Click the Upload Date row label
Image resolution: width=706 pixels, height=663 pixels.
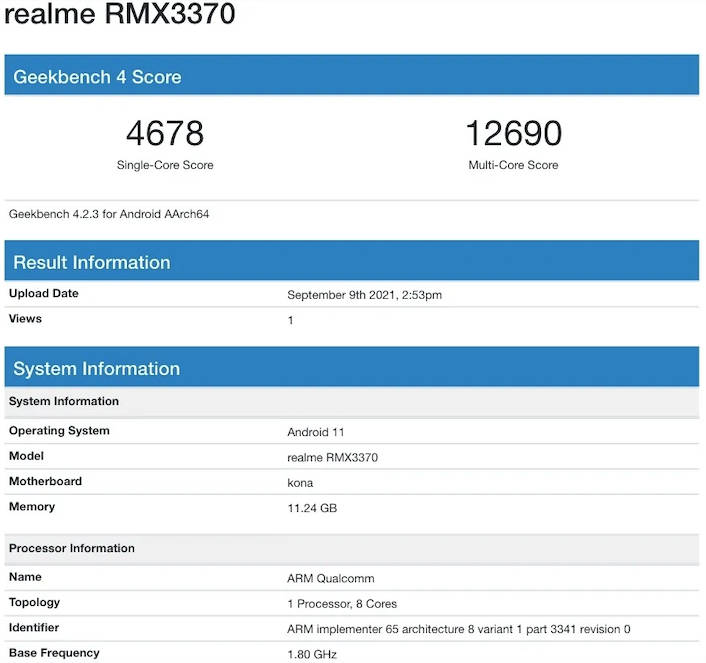click(44, 294)
